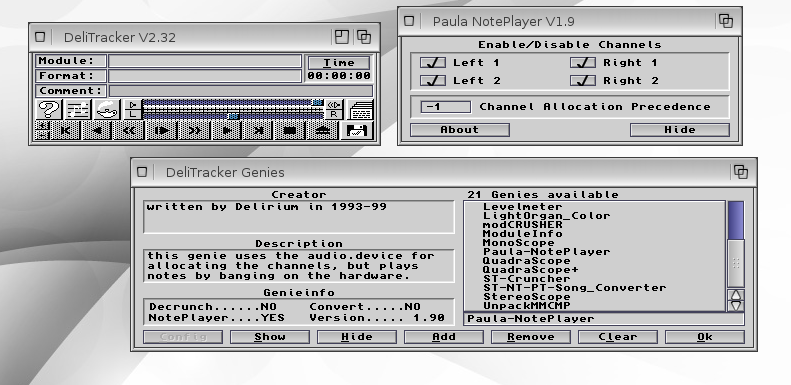Click the Clear button in Genies window
Viewport: 791px width, 385px height.
(x=617, y=337)
